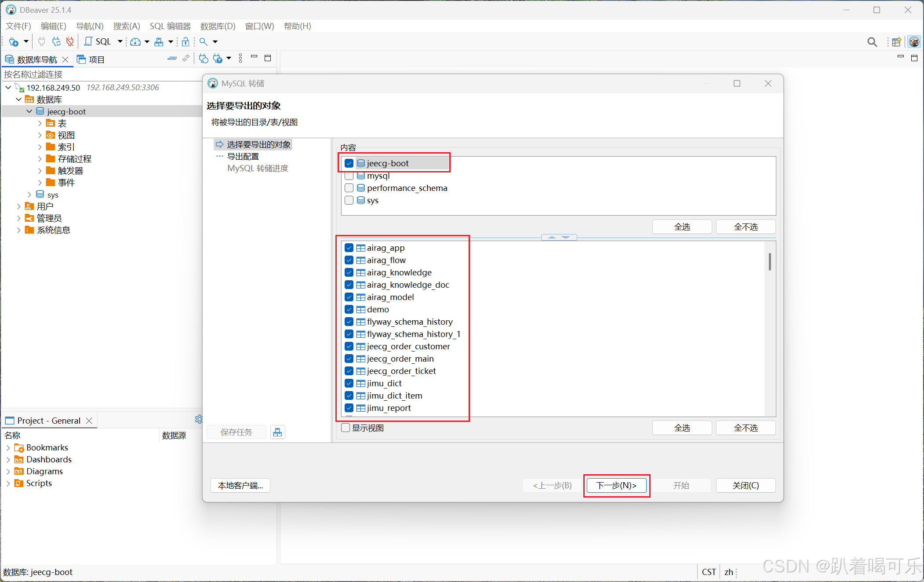Click the save task disk icon in dialog
Image resolution: width=924 pixels, height=582 pixels.
point(277,432)
